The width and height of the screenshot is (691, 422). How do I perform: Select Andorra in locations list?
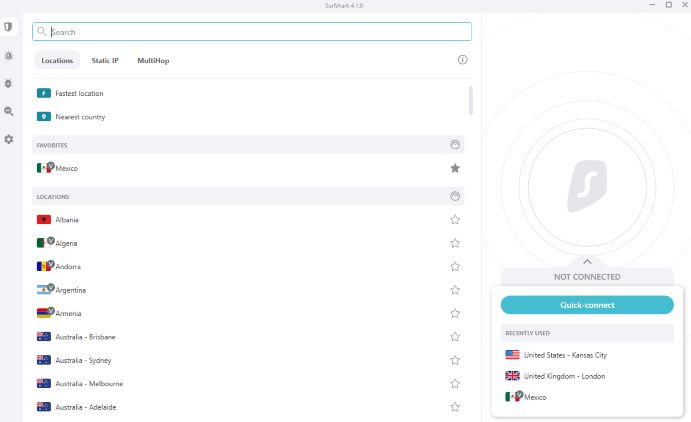pos(248,267)
